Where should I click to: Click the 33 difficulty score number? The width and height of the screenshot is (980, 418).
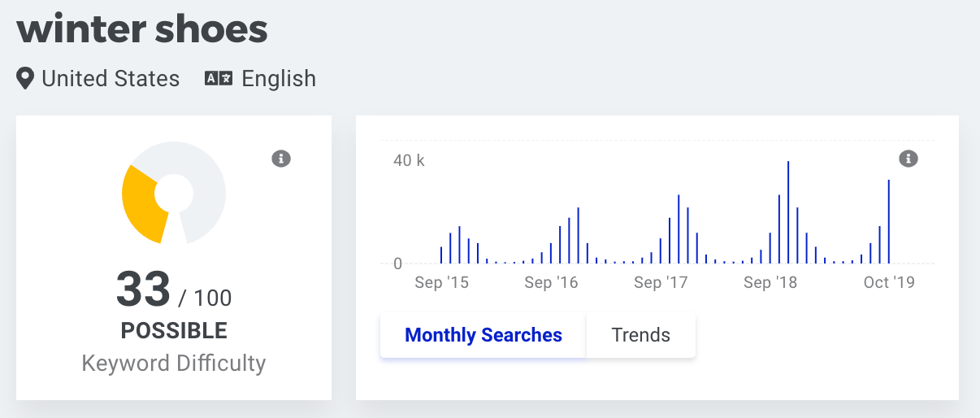tap(144, 290)
